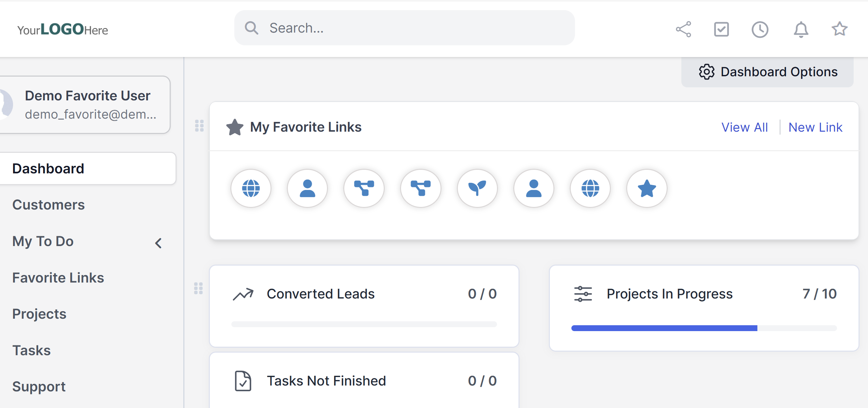This screenshot has width=868, height=408.
Task: Open notifications bell
Action: tap(801, 29)
